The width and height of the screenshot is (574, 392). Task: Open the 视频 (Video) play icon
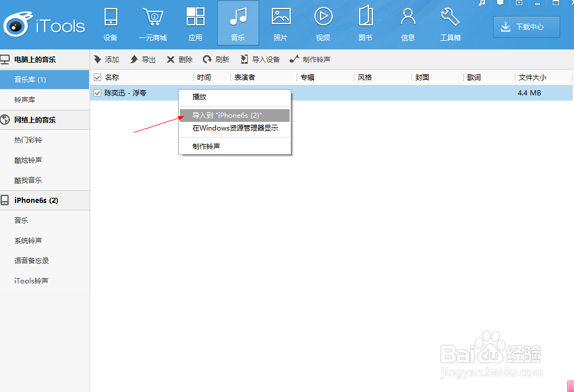(x=323, y=17)
